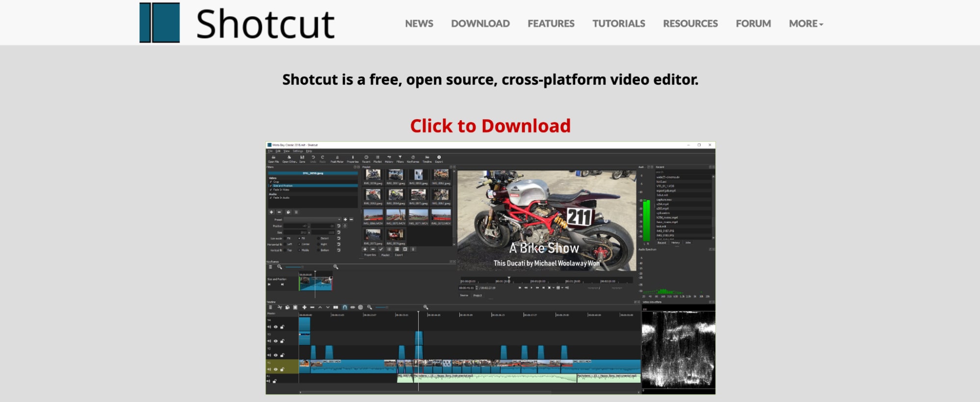This screenshot has height=402, width=980.
Task: Click the Playlist toolbar icon
Action: pyautogui.click(x=377, y=157)
